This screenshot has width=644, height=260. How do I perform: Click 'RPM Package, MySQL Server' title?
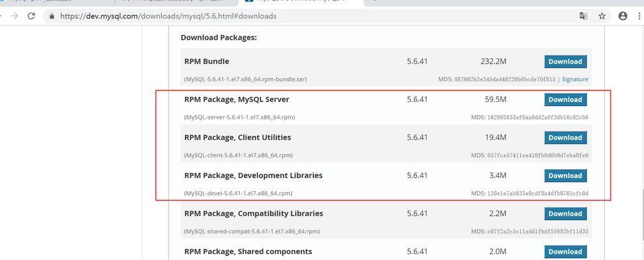[237, 99]
